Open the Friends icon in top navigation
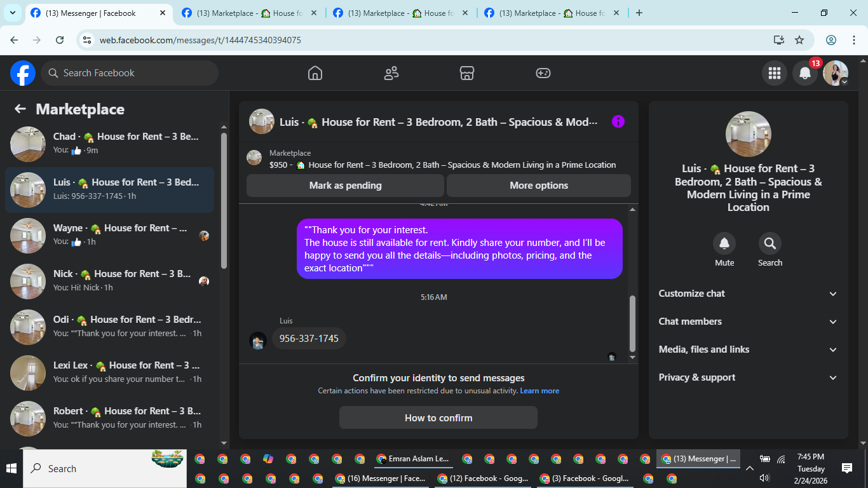This screenshot has height=488, width=868. 391,73
